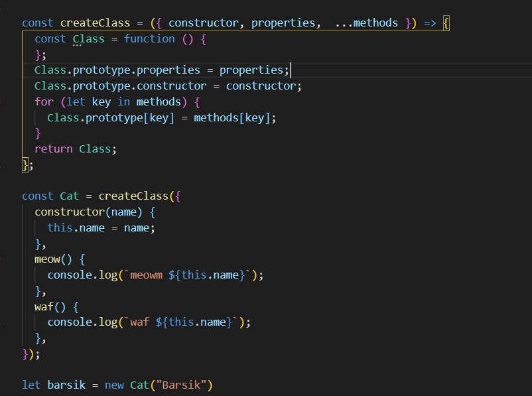The height and width of the screenshot is (396, 532).
Task: Click 'Cat' in 'new Cat' expression
Action: 140,385
